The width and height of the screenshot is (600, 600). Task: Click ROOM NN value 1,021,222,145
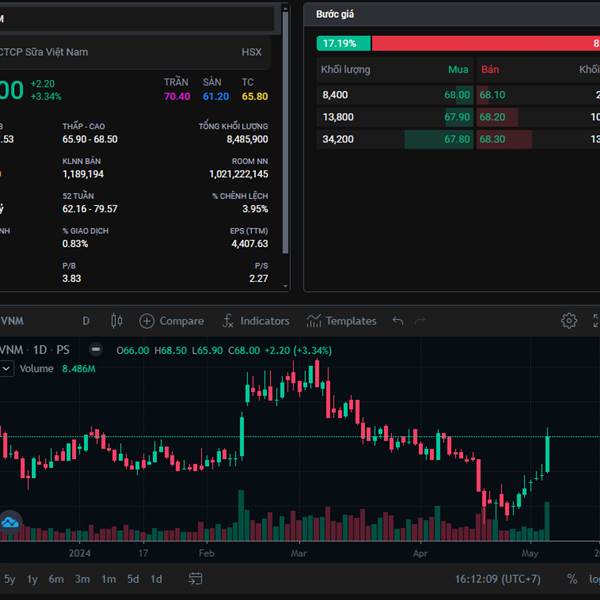click(239, 174)
